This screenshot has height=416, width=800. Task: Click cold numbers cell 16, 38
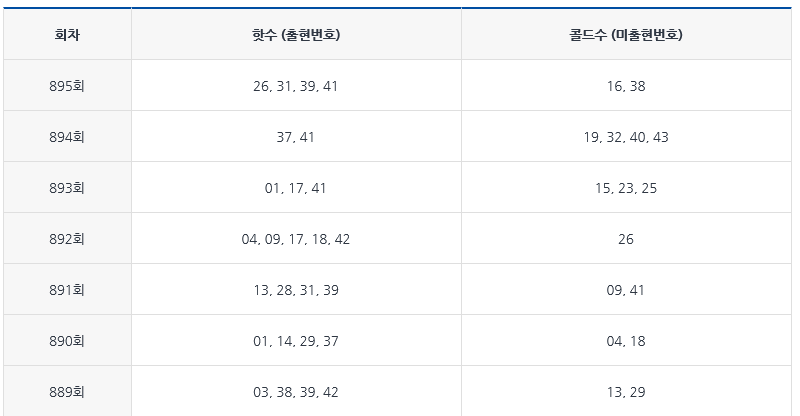[626, 86]
